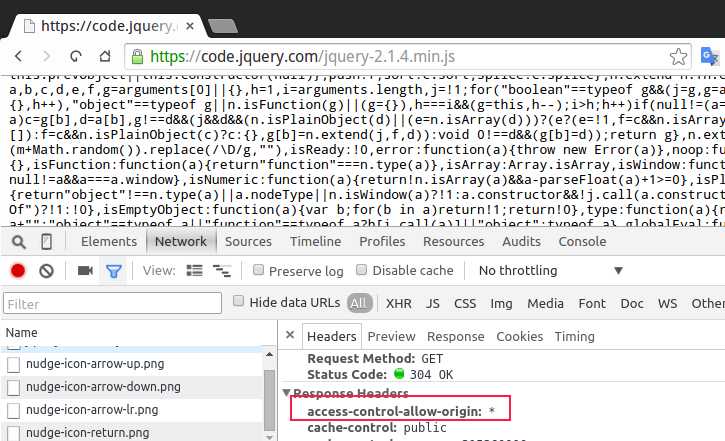Open the Sources panel tab

248,242
